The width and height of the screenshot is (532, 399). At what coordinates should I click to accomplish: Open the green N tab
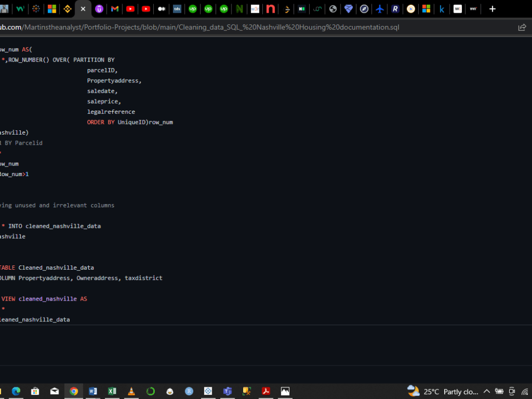tap(239, 9)
